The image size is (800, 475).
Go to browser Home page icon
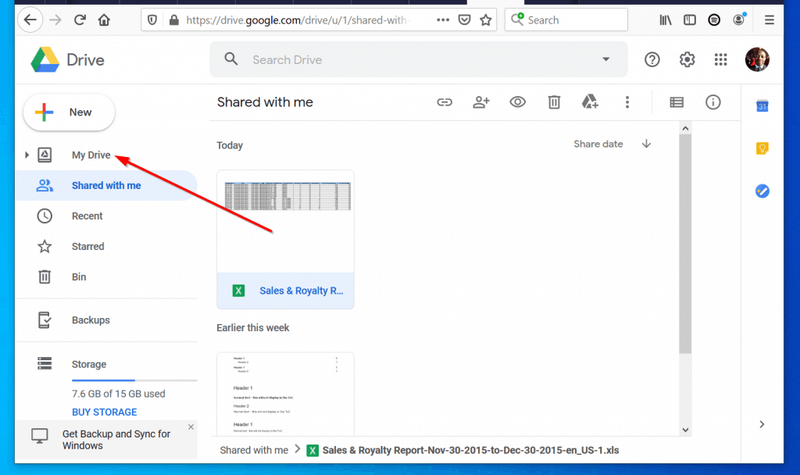coord(104,20)
